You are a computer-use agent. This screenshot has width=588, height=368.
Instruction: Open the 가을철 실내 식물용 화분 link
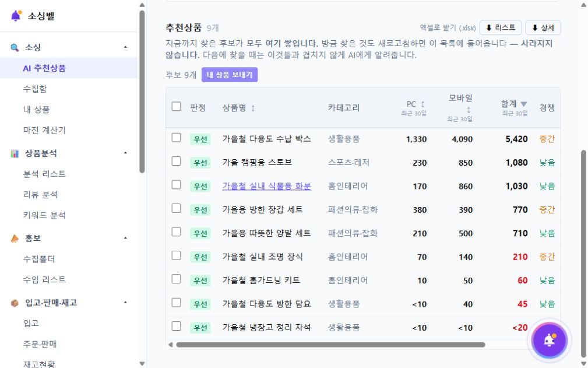[267, 186]
